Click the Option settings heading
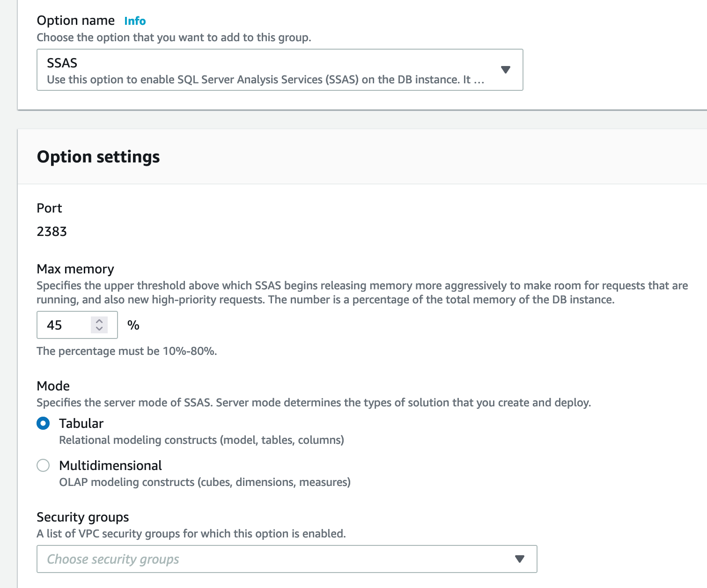 coord(98,157)
